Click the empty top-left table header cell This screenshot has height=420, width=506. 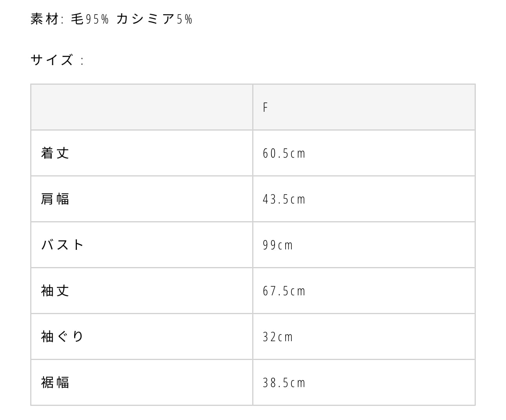(142, 107)
